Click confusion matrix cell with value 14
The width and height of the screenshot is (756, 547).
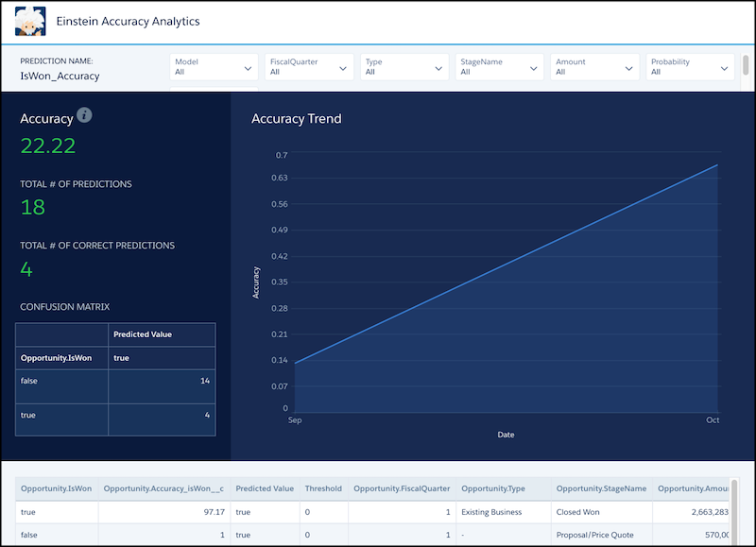click(x=162, y=386)
